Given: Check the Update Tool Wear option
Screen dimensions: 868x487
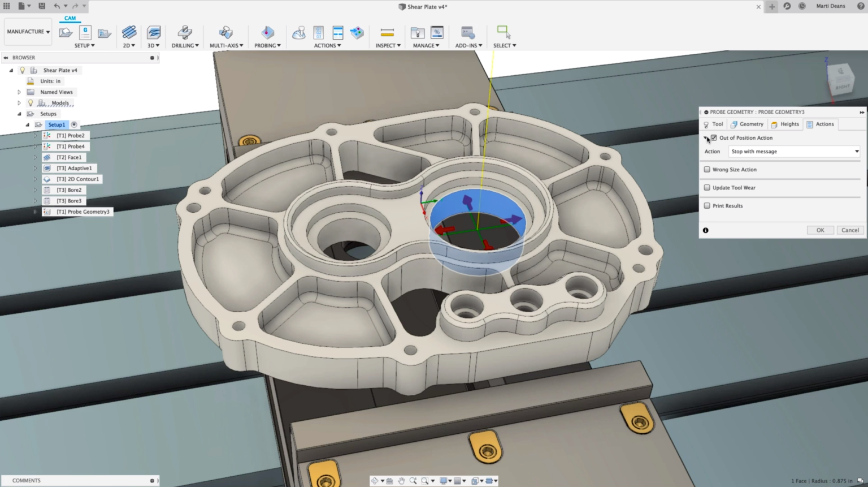Looking at the screenshot, I should (x=707, y=188).
